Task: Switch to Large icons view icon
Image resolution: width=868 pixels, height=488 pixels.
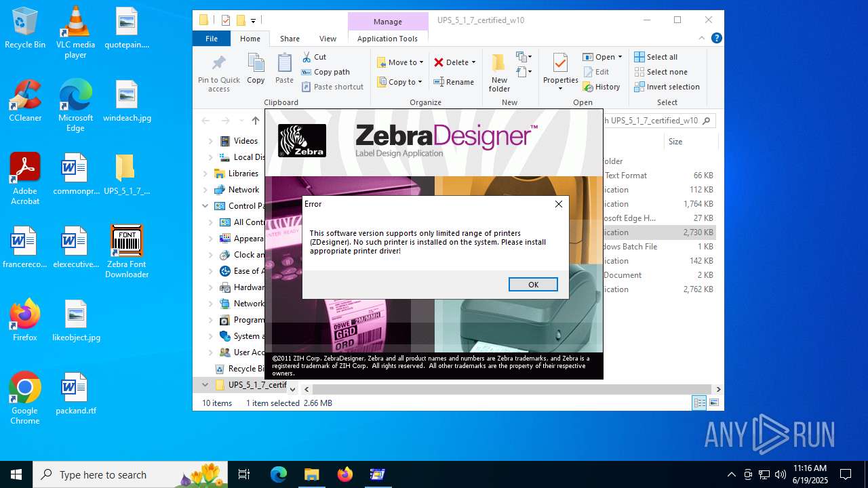Action: click(713, 403)
